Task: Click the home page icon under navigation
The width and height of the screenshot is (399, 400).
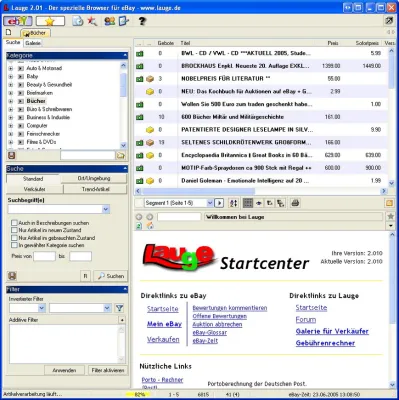Action: click(x=150, y=226)
